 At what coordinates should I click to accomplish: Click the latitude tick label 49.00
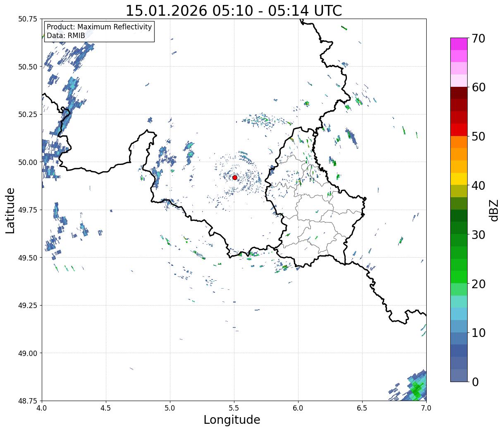[28, 353]
